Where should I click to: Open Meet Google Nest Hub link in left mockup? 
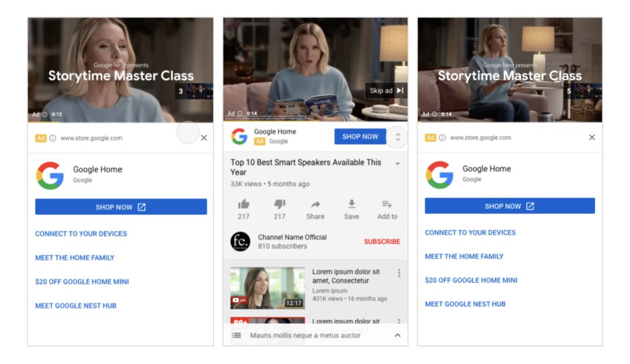click(76, 306)
